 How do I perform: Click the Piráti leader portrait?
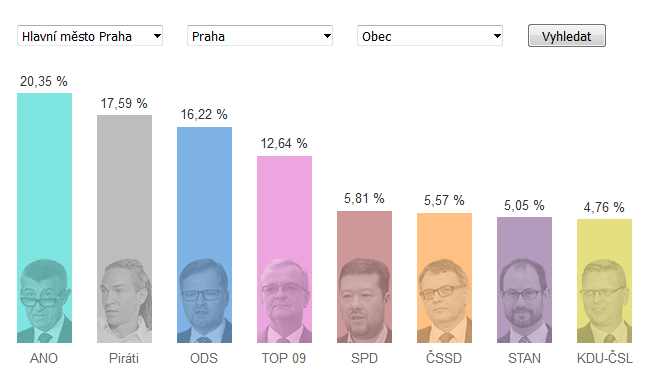(x=124, y=301)
